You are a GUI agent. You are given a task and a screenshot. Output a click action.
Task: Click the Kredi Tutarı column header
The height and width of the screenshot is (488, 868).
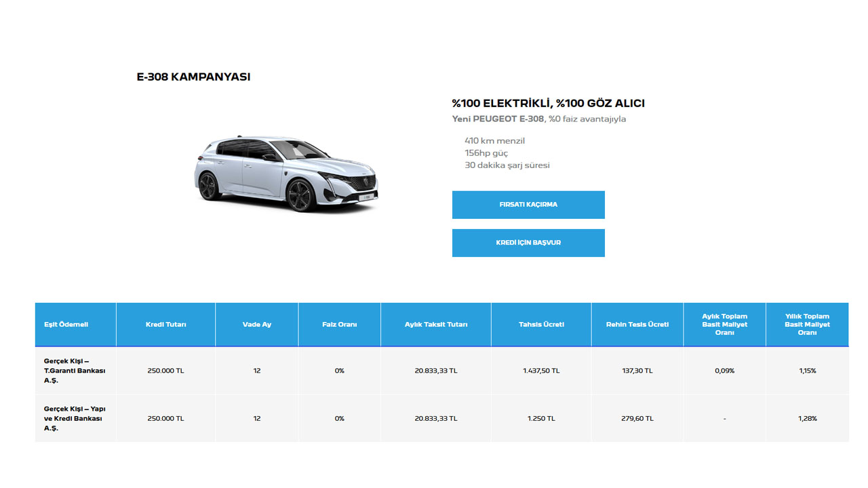pyautogui.click(x=165, y=325)
